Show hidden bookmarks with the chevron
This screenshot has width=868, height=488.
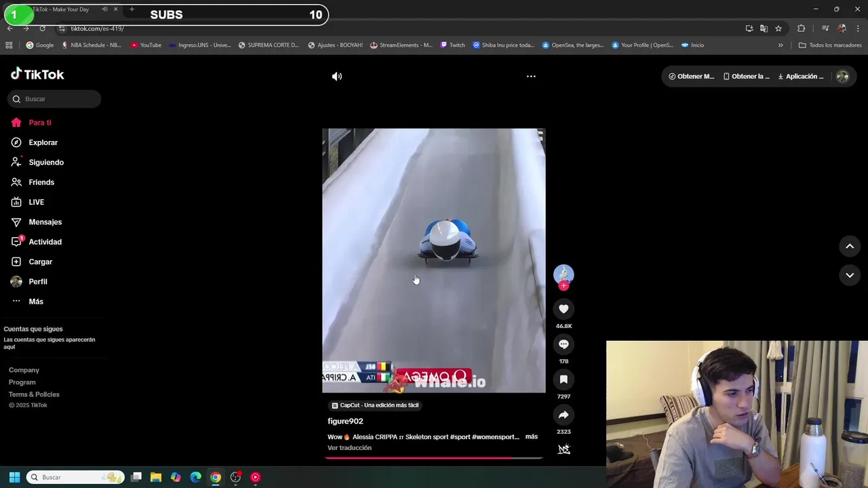click(x=781, y=45)
